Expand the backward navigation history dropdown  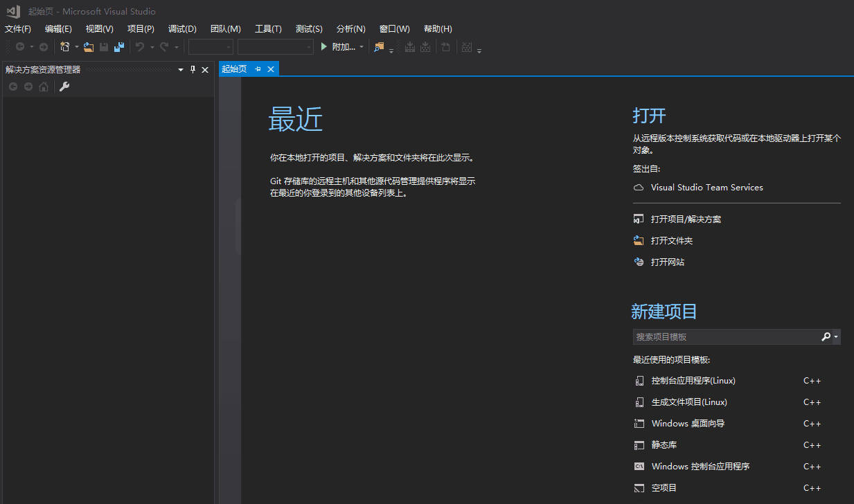(x=31, y=47)
